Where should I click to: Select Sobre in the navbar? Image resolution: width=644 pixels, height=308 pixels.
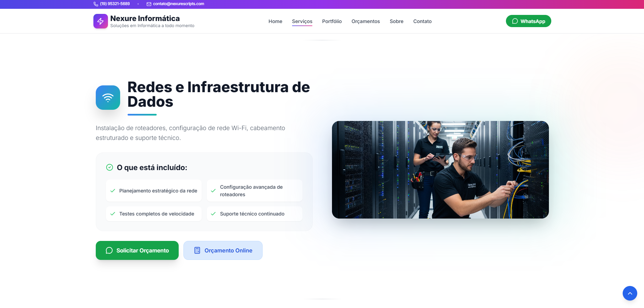[397, 21]
